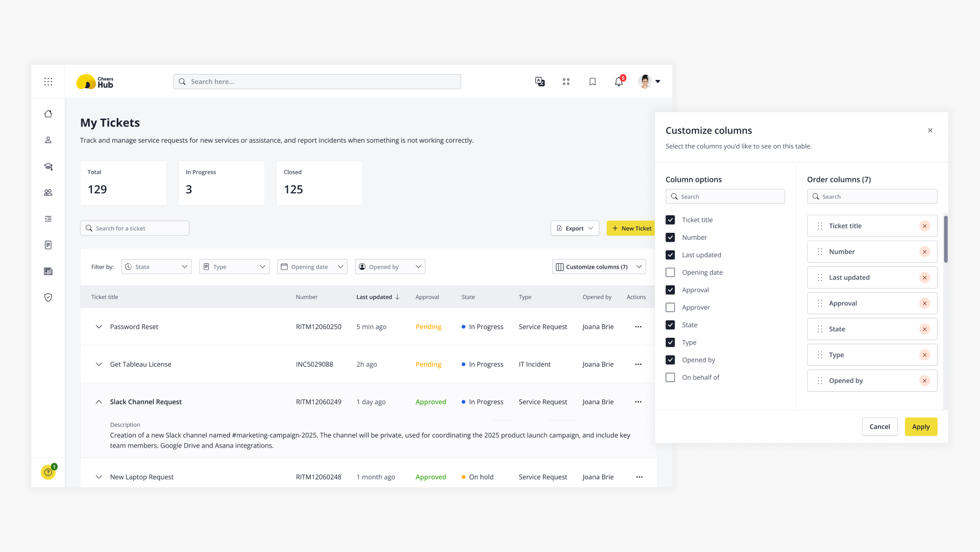The image size is (980, 552).
Task: Click the translate language icon
Action: [x=539, y=82]
